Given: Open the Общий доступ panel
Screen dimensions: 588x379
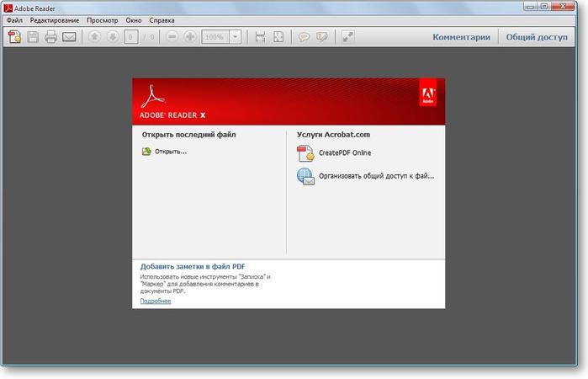Looking at the screenshot, I should 537,37.
